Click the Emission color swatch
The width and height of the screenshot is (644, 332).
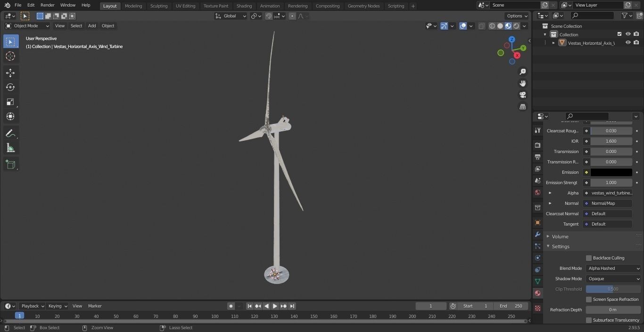point(611,172)
